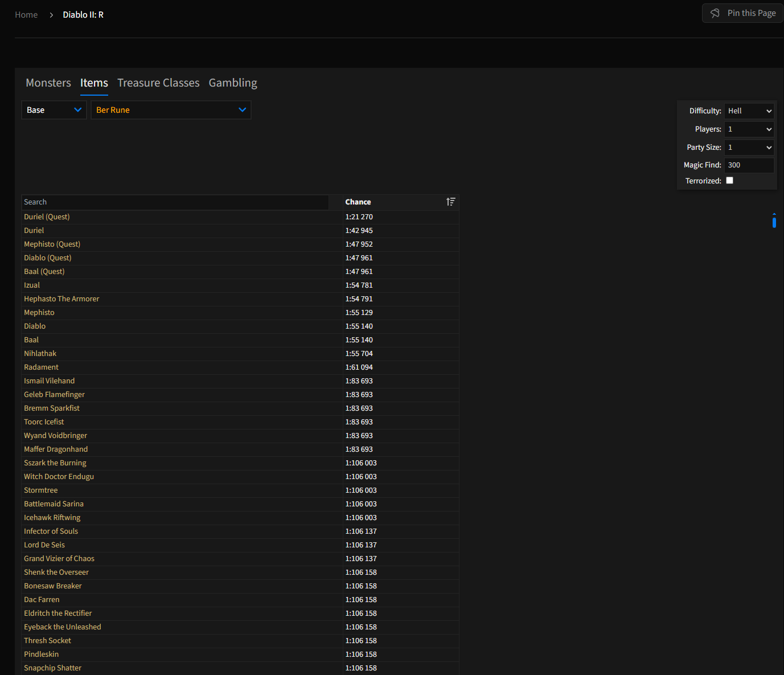The height and width of the screenshot is (675, 784).
Task: Go to the Gambling tab
Action: pos(233,83)
